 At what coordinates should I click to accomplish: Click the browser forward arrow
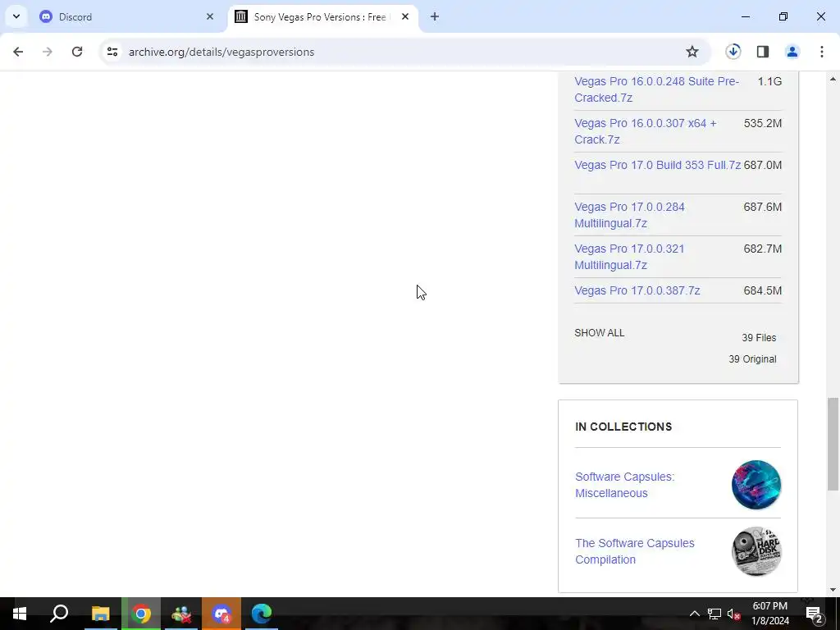pyautogui.click(x=48, y=52)
